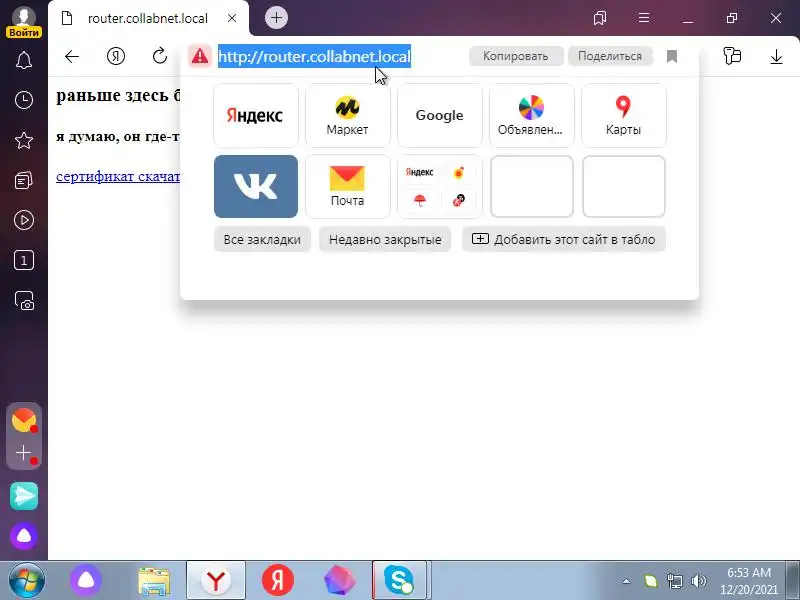800x600 pixels.
Task: Open the Яндекс tile
Action: click(x=256, y=116)
